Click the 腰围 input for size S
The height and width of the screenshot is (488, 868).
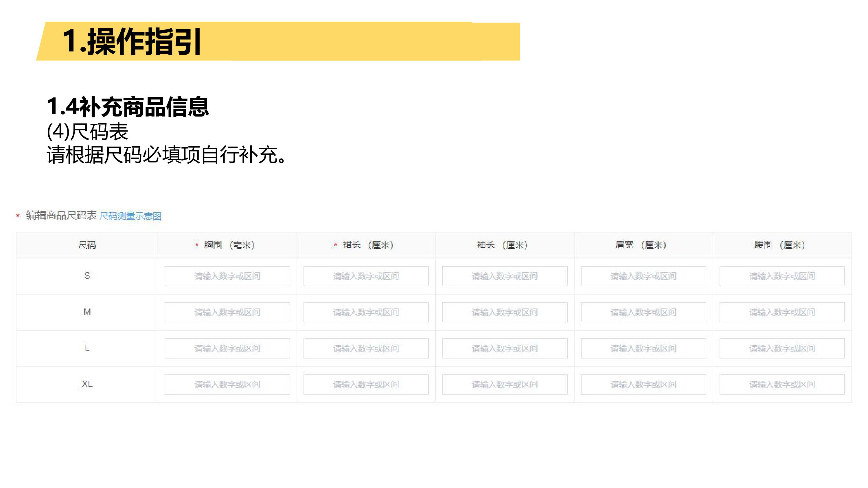[782, 276]
